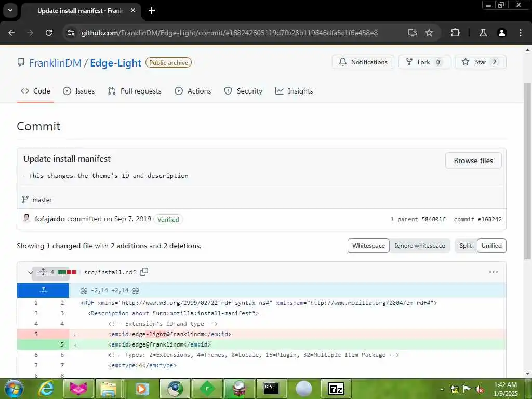The height and width of the screenshot is (399, 532).
Task: Open Command Prompt from taskbar
Action: coord(271,389)
